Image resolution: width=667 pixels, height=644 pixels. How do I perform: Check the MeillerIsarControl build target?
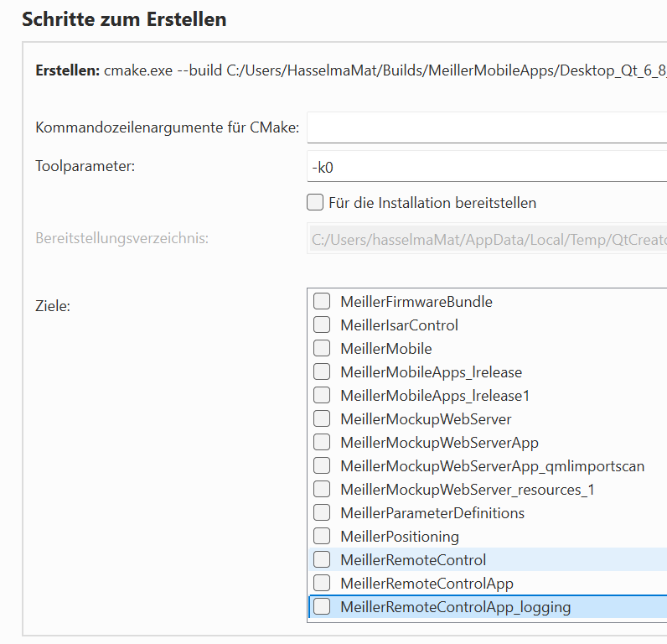pos(322,325)
